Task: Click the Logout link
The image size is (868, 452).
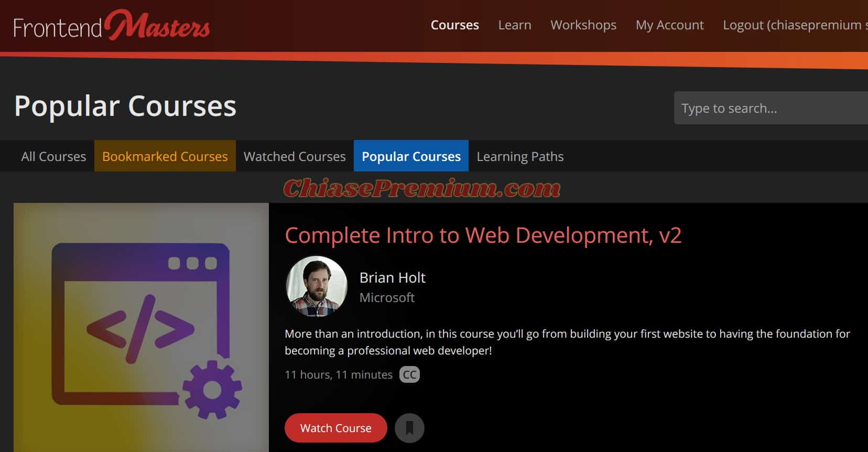Action: [795, 25]
